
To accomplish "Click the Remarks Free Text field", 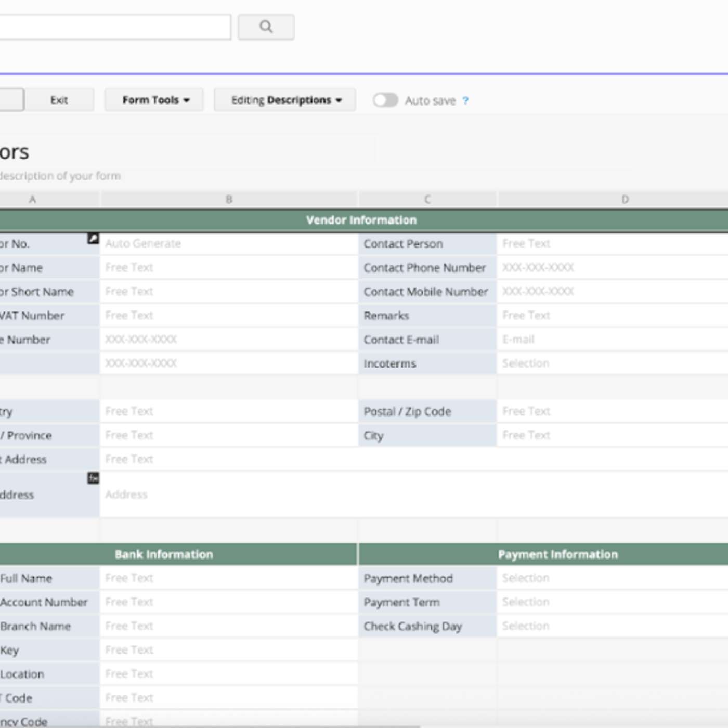I will click(x=613, y=315).
